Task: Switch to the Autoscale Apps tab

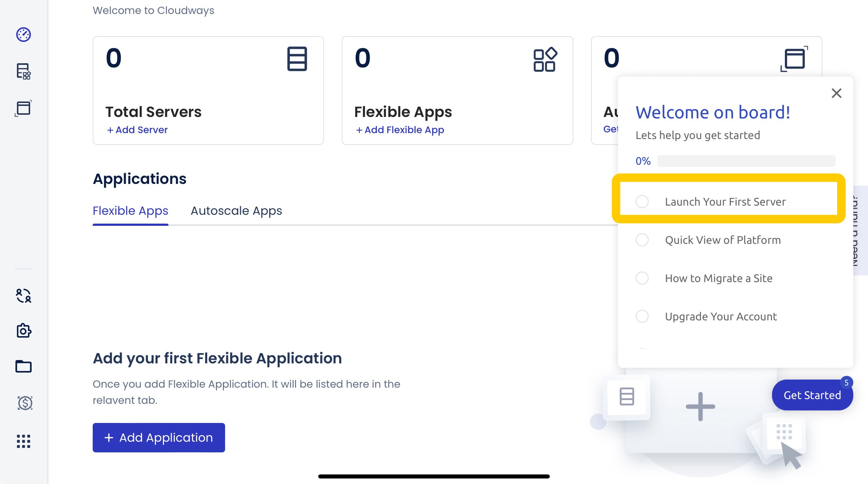Action: [236, 211]
